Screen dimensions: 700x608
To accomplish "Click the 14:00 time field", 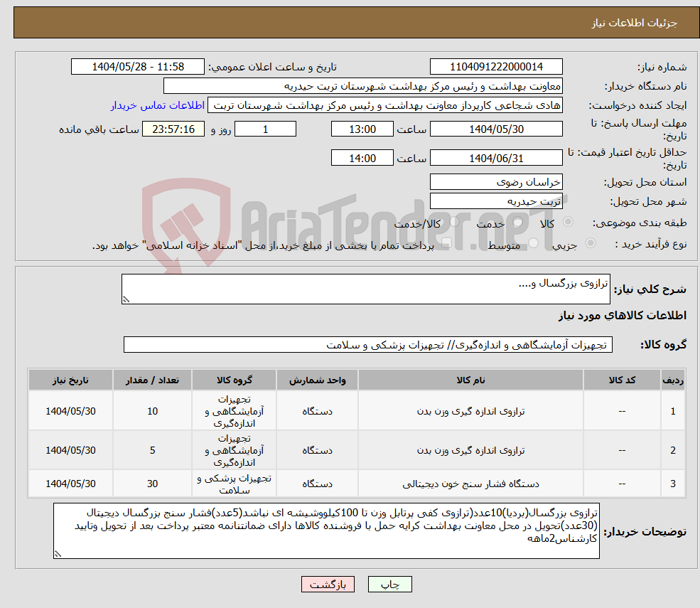I will pyautogui.click(x=362, y=157).
